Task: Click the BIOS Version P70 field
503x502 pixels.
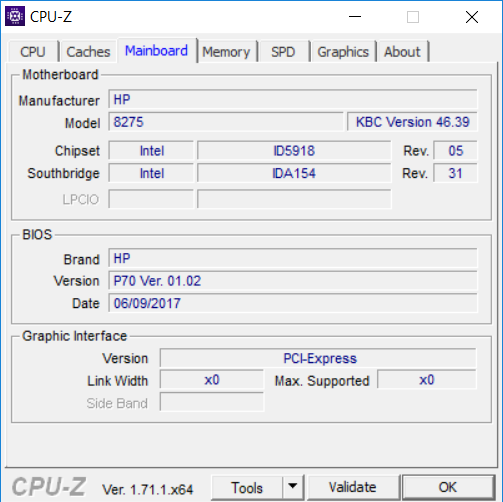Action: [x=293, y=281]
